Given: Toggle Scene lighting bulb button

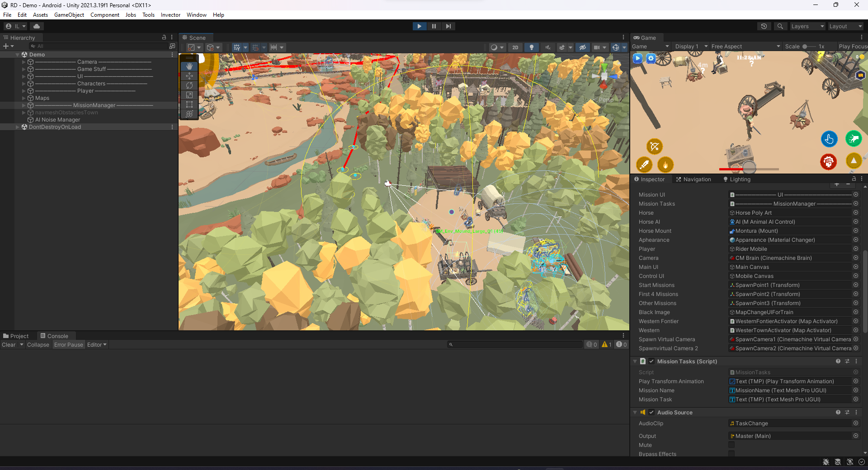Looking at the screenshot, I should click(532, 47).
